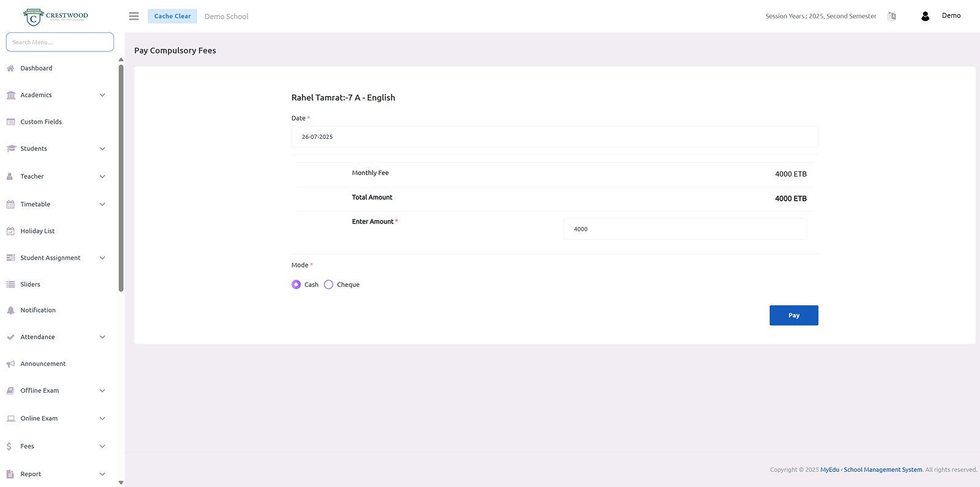Viewport: 980px width, 487px height.
Task: Click the Cache Clear button
Action: [172, 17]
